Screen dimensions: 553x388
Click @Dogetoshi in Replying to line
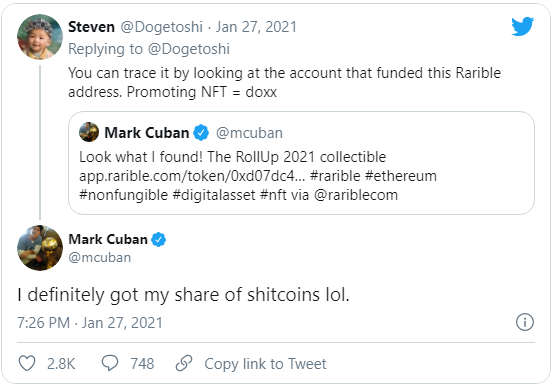189,49
